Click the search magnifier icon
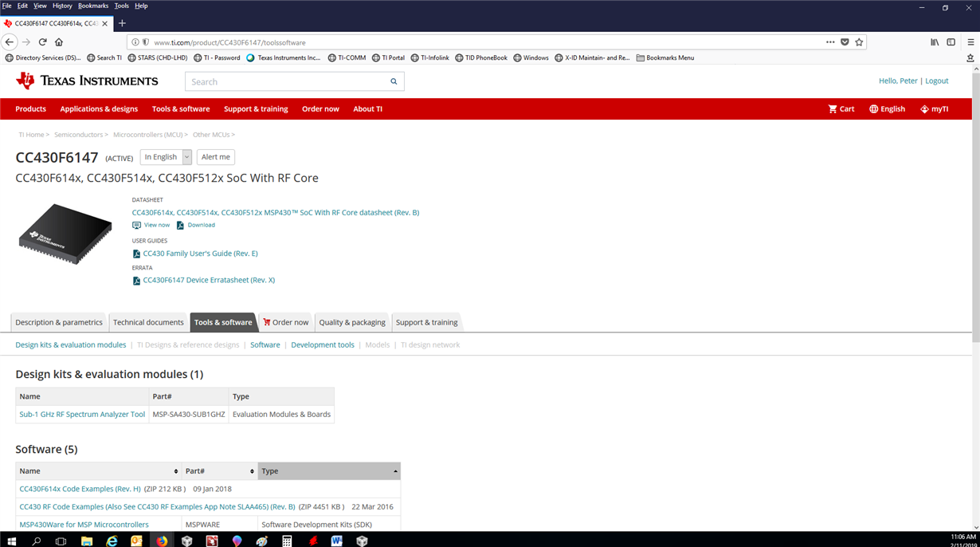Image resolution: width=980 pixels, height=547 pixels. coord(394,81)
